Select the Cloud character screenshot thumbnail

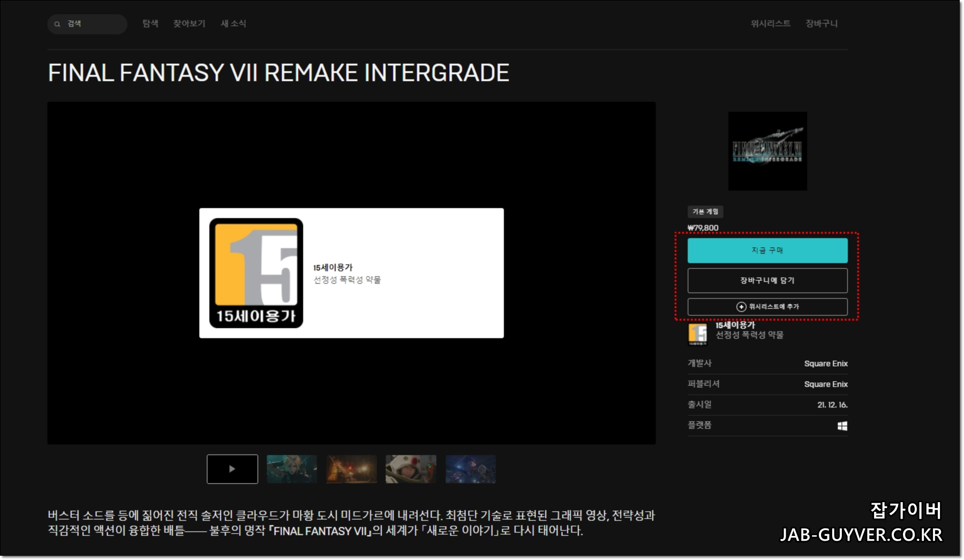click(x=292, y=469)
